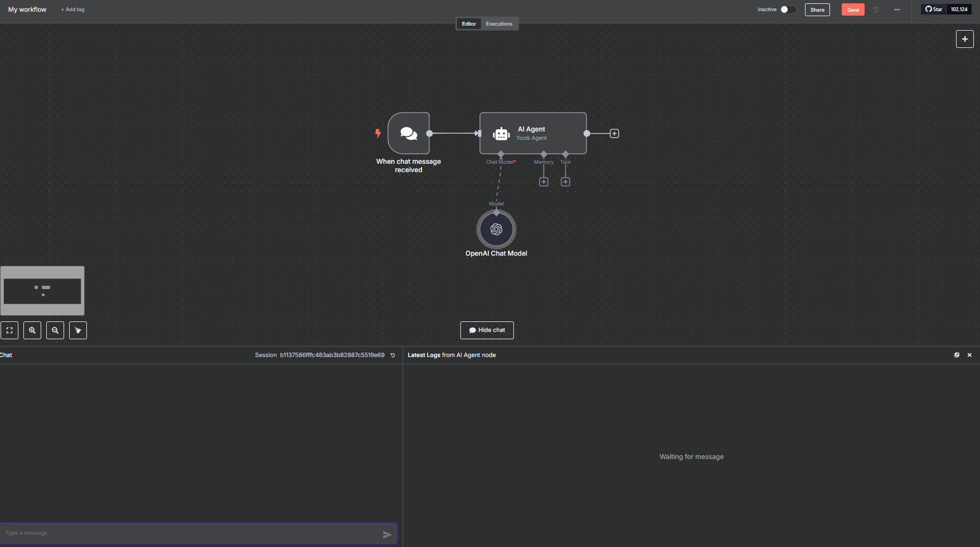Add a Memory sub-node to the agent
Viewport: 980px width, 547px height.
pos(544,182)
